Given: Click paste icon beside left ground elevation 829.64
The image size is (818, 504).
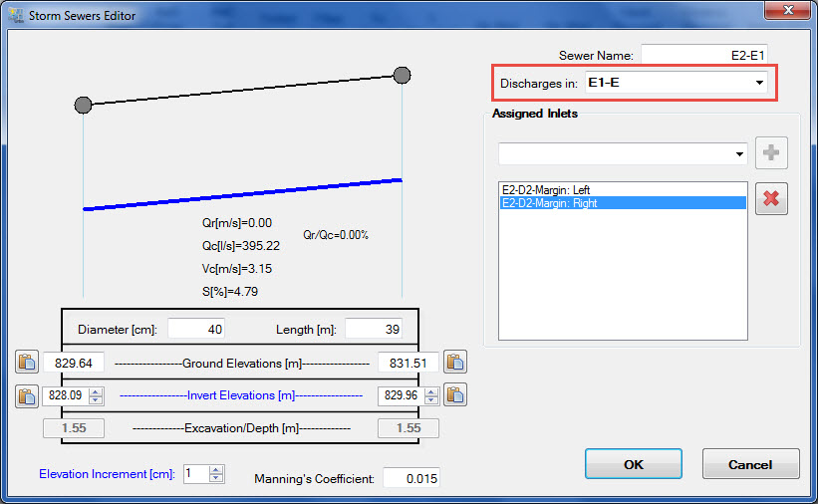Looking at the screenshot, I should [26, 363].
